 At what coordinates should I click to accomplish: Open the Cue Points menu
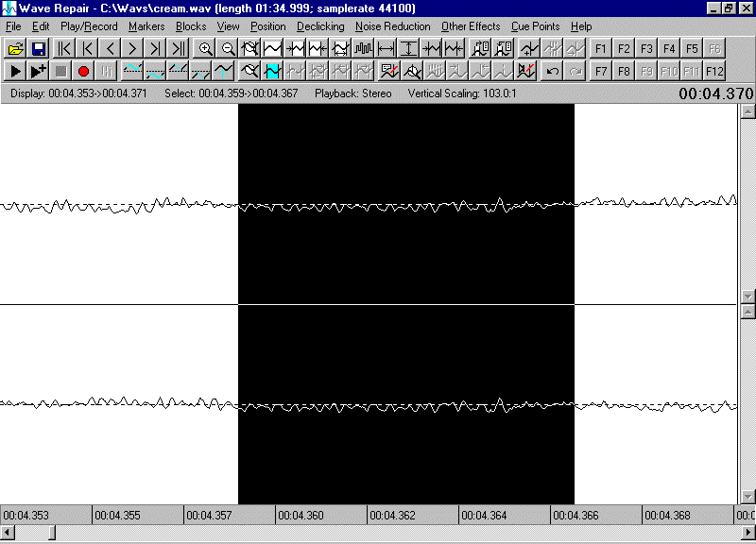click(x=535, y=26)
